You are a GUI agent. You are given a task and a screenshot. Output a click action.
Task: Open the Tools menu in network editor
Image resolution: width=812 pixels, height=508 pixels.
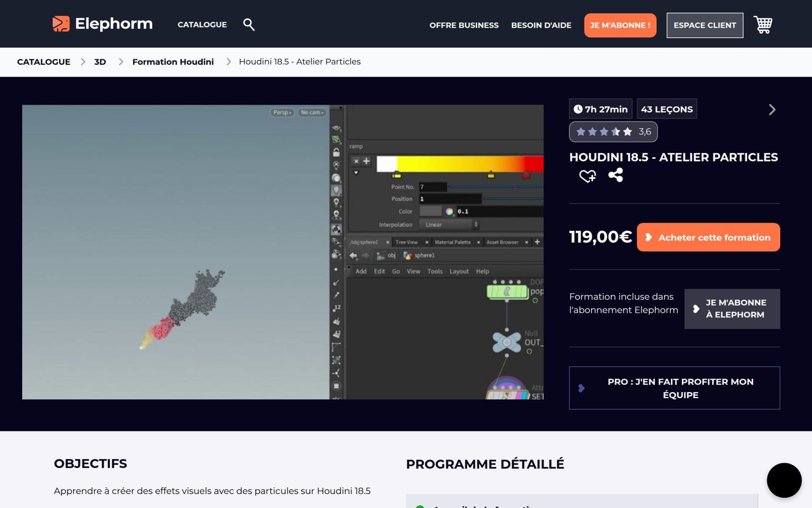coord(435,271)
